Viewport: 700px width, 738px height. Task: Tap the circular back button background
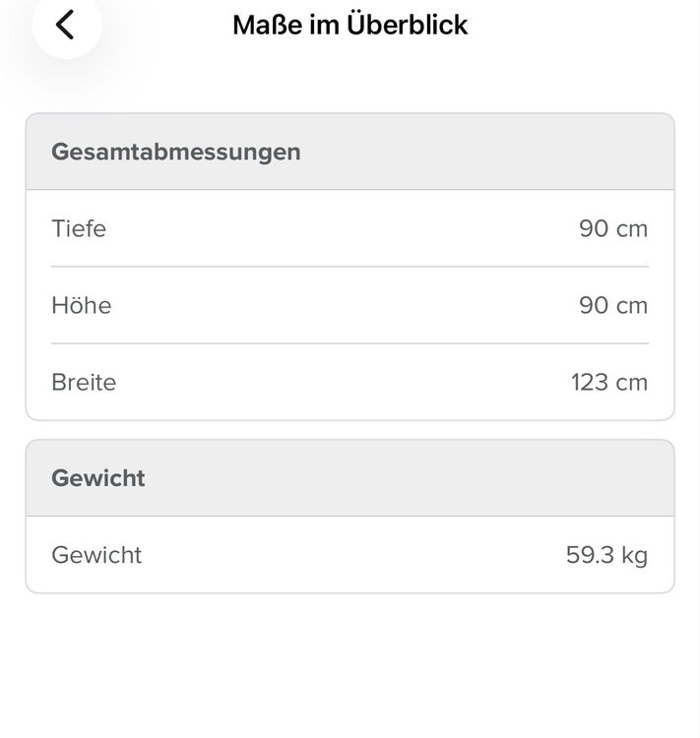pos(67,25)
